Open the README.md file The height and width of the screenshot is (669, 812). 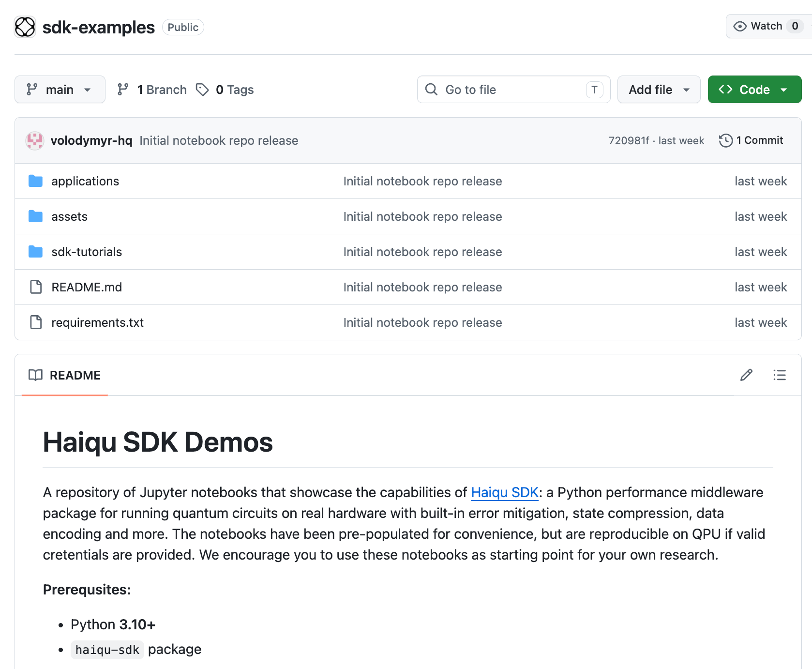[87, 287]
